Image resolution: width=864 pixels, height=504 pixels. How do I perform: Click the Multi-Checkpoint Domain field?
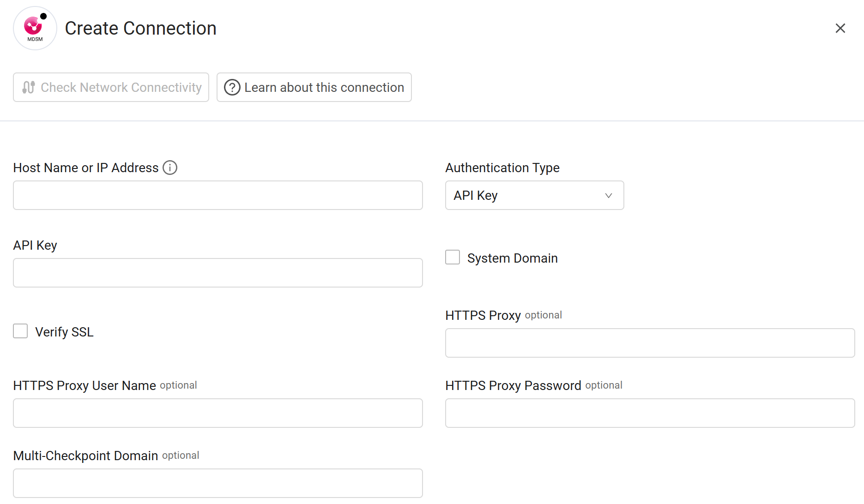[x=218, y=483]
